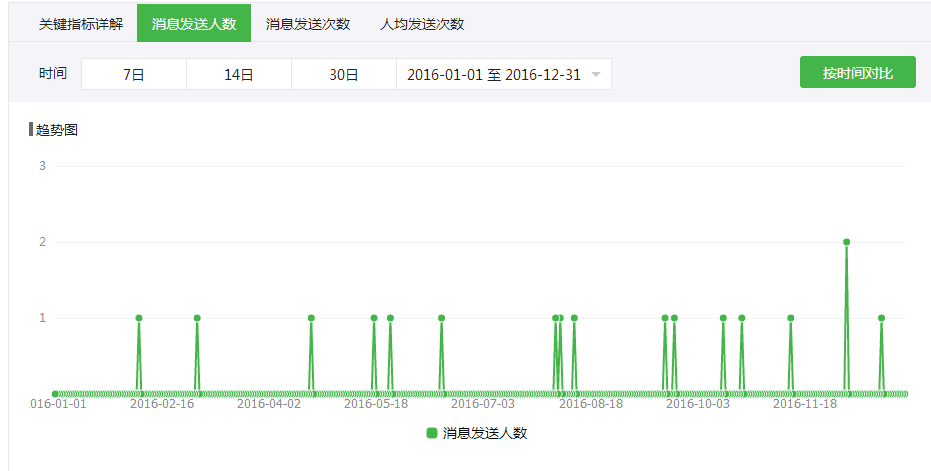This screenshot has width=931, height=471.
Task: Choose the 7日 time range
Action: click(133, 74)
